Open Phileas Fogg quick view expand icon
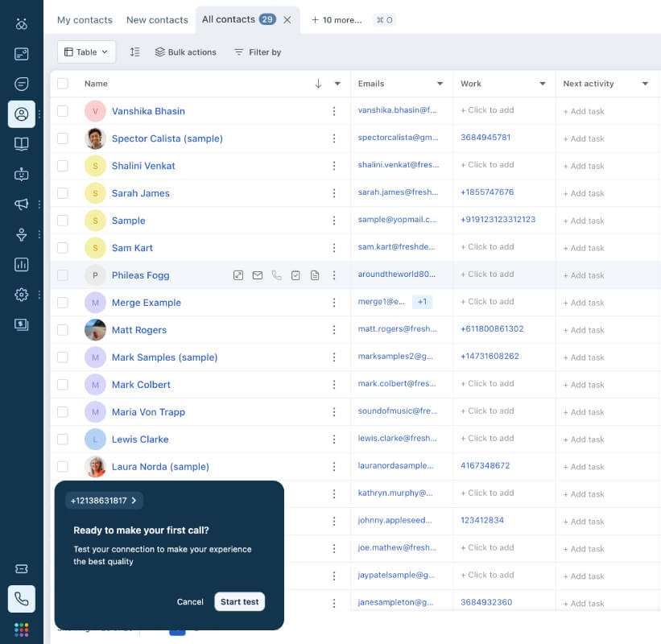661x644 pixels. point(238,275)
